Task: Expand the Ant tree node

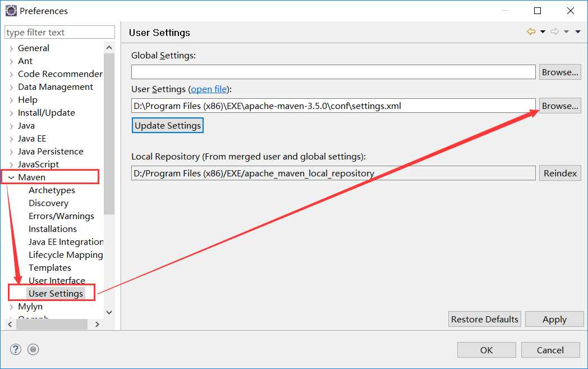Action: coord(11,61)
